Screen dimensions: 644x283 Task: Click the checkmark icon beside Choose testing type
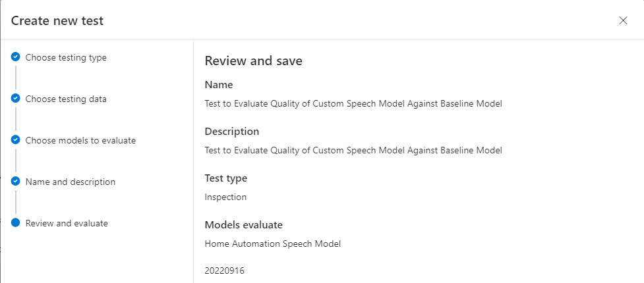pyautogui.click(x=16, y=57)
